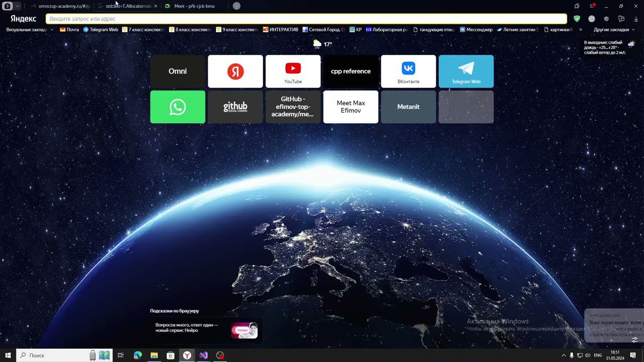Click the Нейро pink badge image
The width and height of the screenshot is (644, 362).
point(244,331)
